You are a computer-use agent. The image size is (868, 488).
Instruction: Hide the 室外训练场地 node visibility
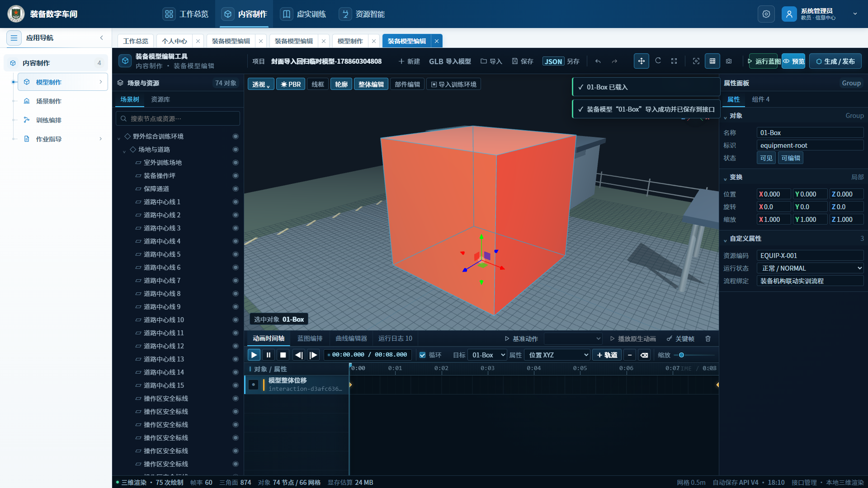tap(236, 163)
